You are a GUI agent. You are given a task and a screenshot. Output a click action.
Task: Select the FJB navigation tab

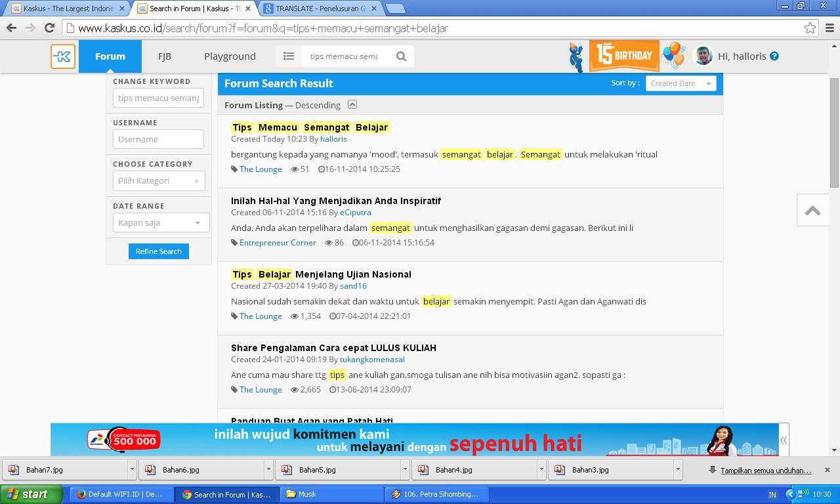pyautogui.click(x=165, y=56)
